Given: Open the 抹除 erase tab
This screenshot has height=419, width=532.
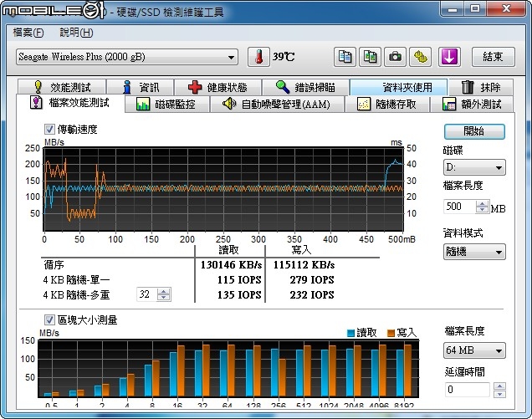Looking at the screenshot, I should click(x=481, y=87).
